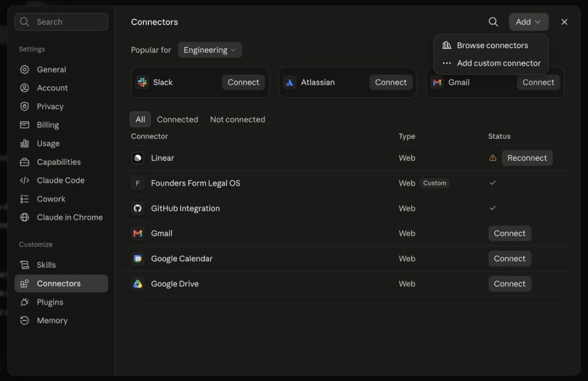Click the Usage bar chart icon

click(x=25, y=143)
